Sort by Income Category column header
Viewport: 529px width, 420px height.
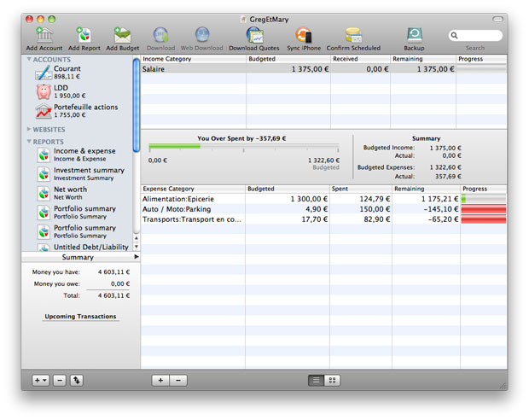click(x=194, y=59)
